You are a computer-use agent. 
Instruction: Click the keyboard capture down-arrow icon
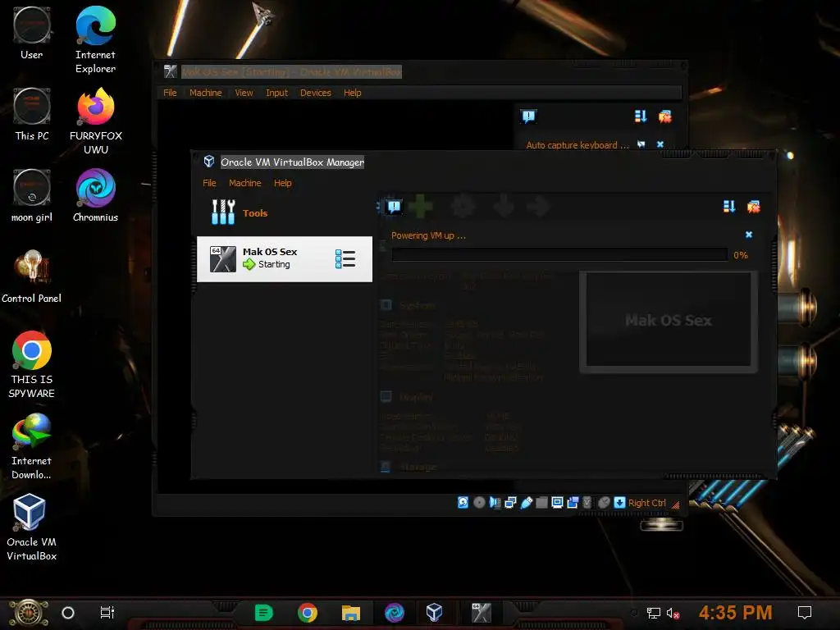tap(619, 502)
